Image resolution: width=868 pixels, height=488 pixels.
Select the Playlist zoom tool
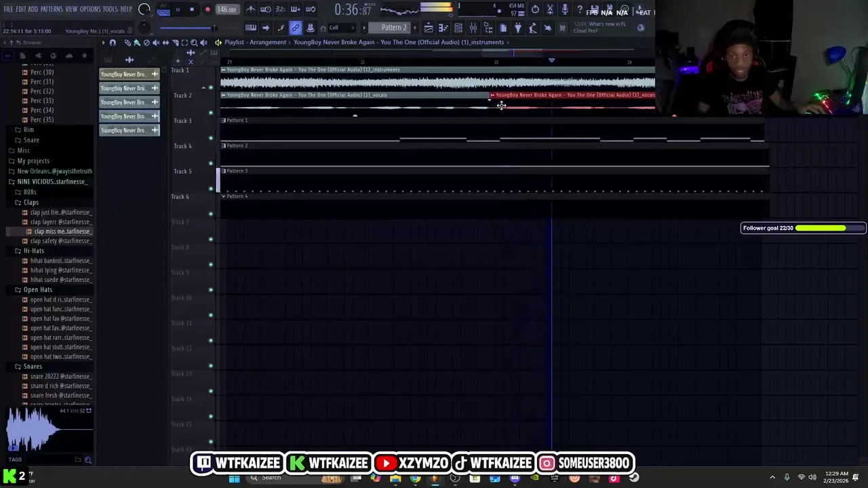pos(193,43)
